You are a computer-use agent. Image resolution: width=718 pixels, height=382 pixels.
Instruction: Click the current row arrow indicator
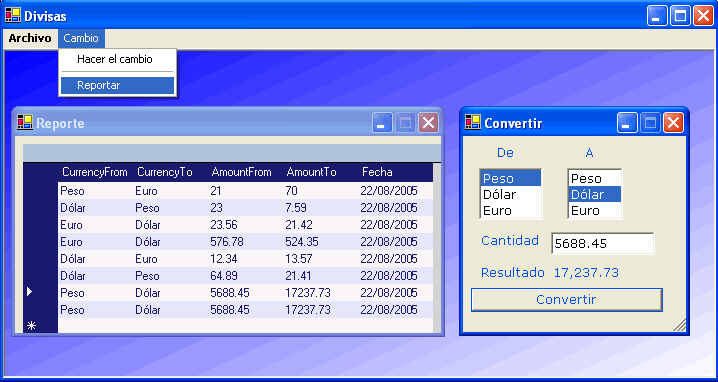(30, 292)
